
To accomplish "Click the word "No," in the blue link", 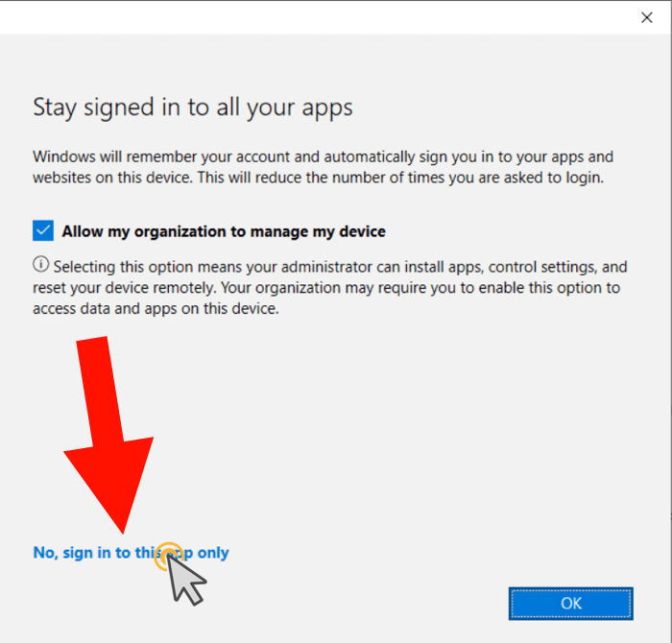I will pos(45,553).
